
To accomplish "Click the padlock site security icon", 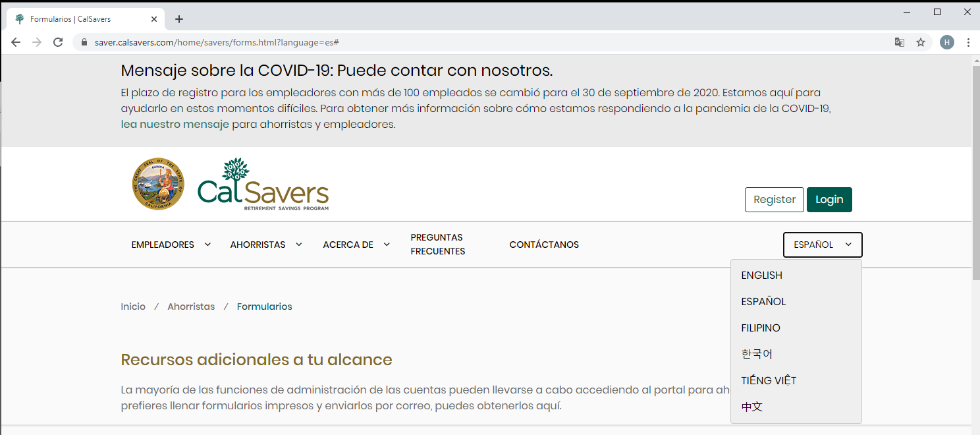I will point(84,42).
